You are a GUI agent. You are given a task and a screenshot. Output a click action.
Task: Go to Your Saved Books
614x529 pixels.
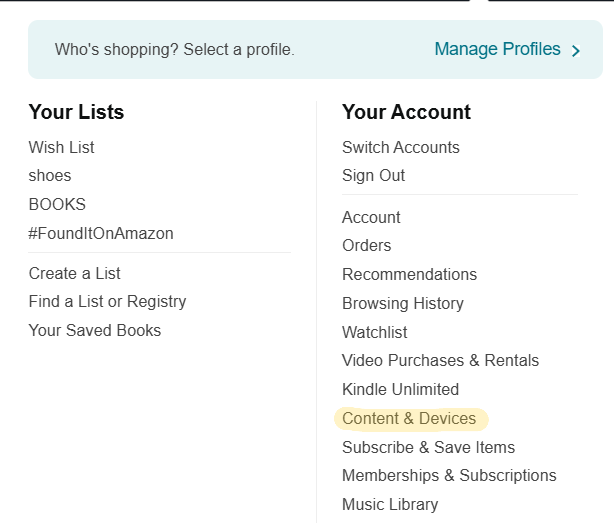pyautogui.click(x=95, y=330)
